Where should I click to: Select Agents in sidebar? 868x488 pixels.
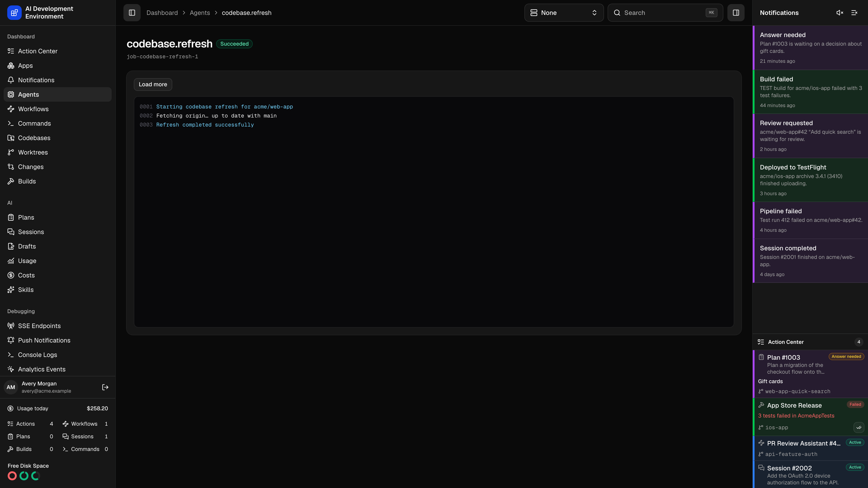58,95
